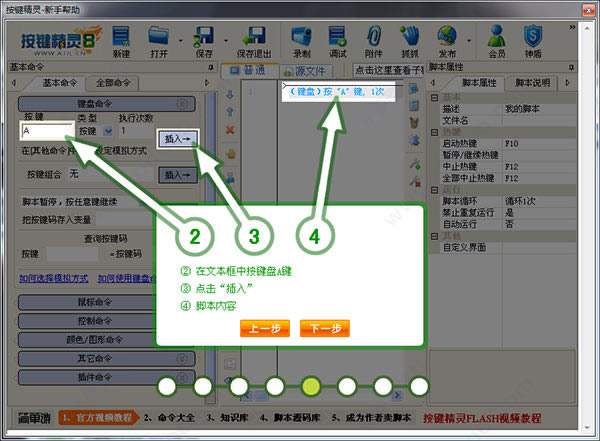Open the dropdown arrow next to 保存
This screenshot has width=600, height=441.
click(226, 40)
